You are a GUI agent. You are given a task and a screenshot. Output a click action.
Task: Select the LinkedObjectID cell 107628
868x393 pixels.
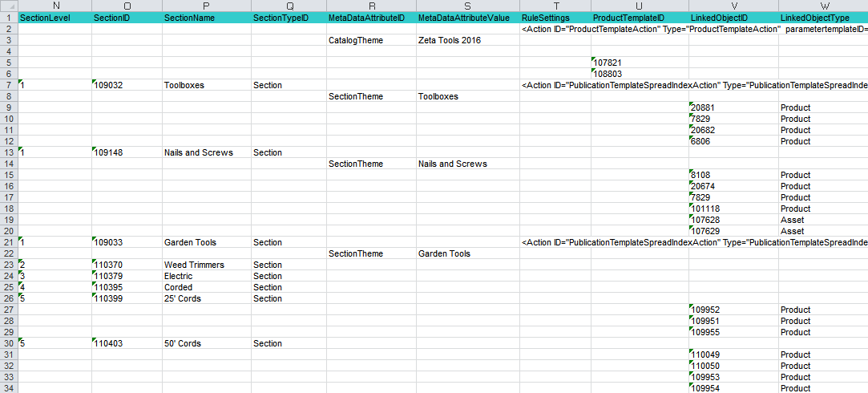point(733,220)
